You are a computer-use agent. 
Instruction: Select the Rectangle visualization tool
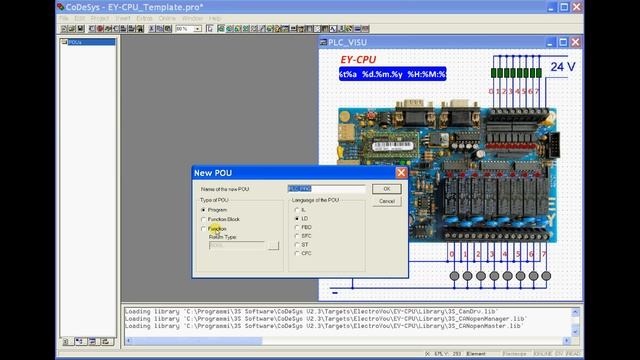pyautogui.click(x=221, y=29)
